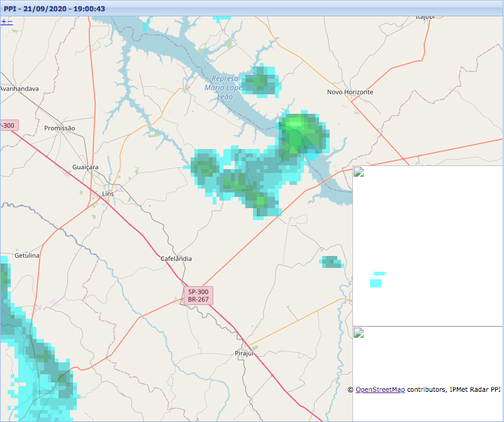The image size is (504, 422).
Task: Click the Avanhandava label
Action: tap(19, 89)
